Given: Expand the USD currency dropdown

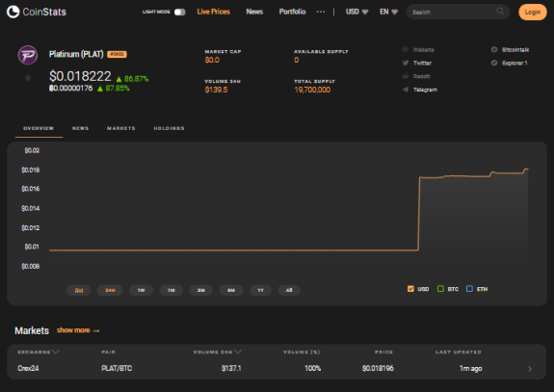Looking at the screenshot, I should click(356, 12).
